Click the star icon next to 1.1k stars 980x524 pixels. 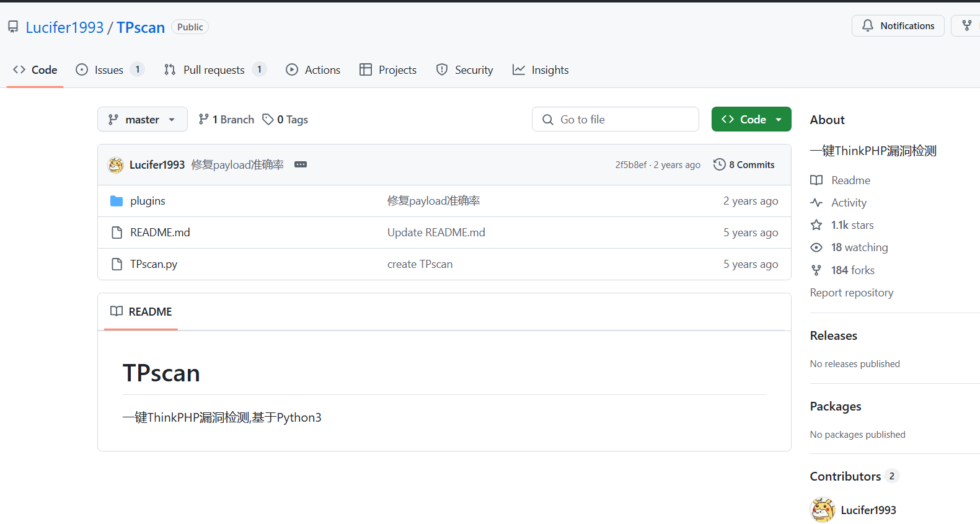coord(816,225)
